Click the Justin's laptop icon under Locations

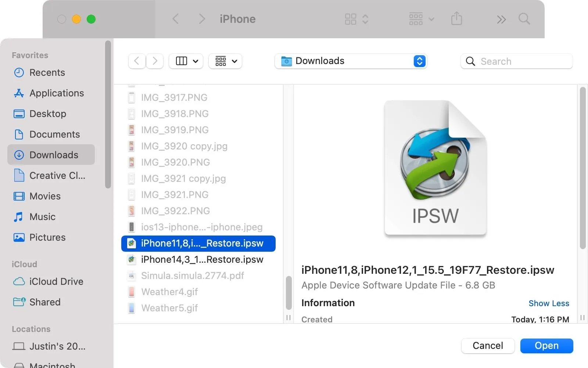(19, 346)
